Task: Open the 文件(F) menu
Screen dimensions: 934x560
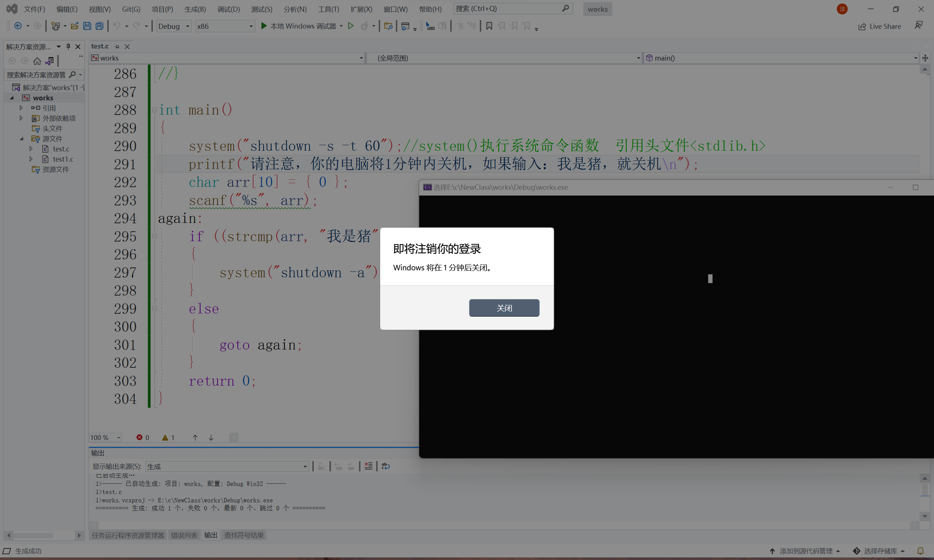Action: click(34, 9)
